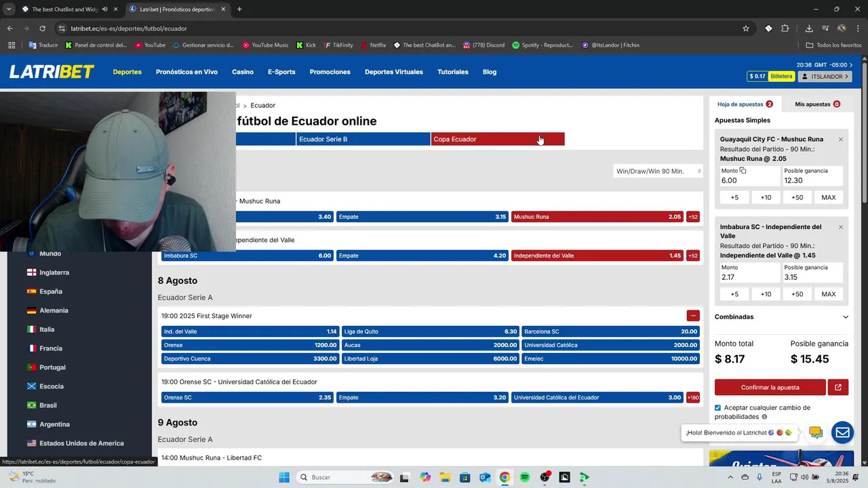Open more options for 2025 First Stage Winner
868x488 pixels.
click(x=693, y=316)
